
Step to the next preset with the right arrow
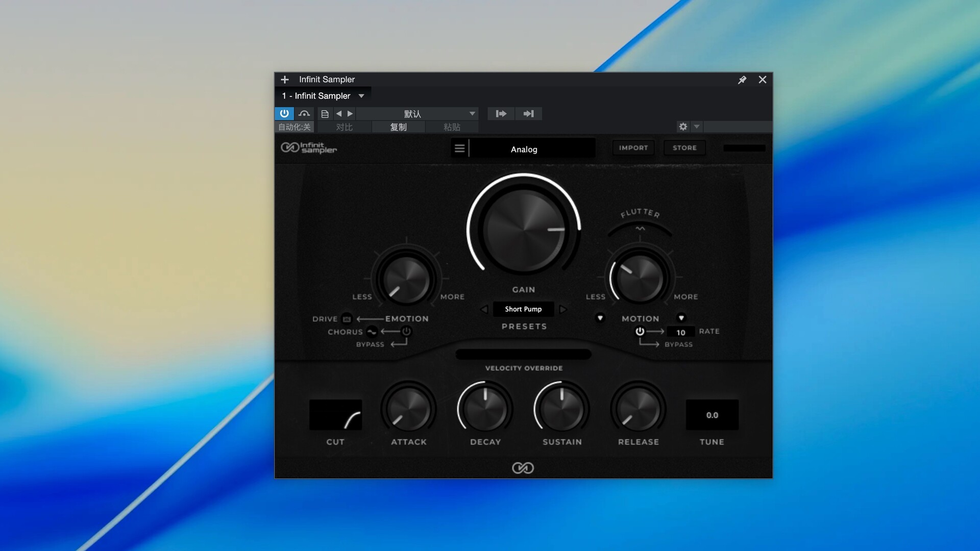pyautogui.click(x=351, y=113)
